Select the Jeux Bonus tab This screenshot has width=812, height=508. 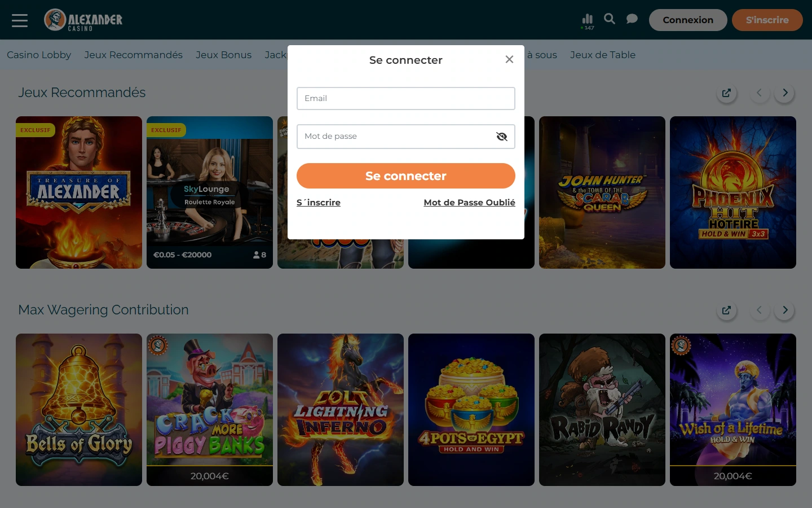[224, 55]
